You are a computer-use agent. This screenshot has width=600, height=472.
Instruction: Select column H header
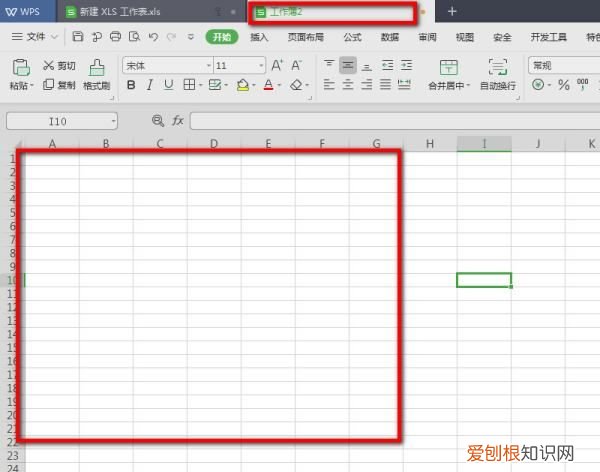[430, 144]
